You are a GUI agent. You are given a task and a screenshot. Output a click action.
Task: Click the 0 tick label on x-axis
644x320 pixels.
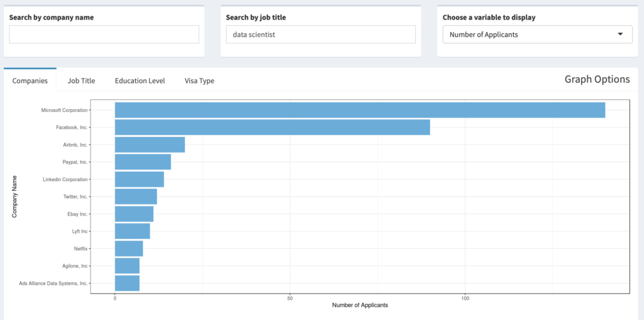pyautogui.click(x=114, y=299)
